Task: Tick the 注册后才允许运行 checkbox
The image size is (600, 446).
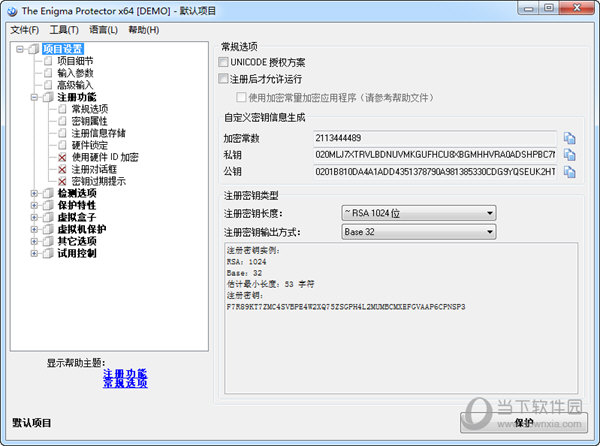Action: pos(223,79)
